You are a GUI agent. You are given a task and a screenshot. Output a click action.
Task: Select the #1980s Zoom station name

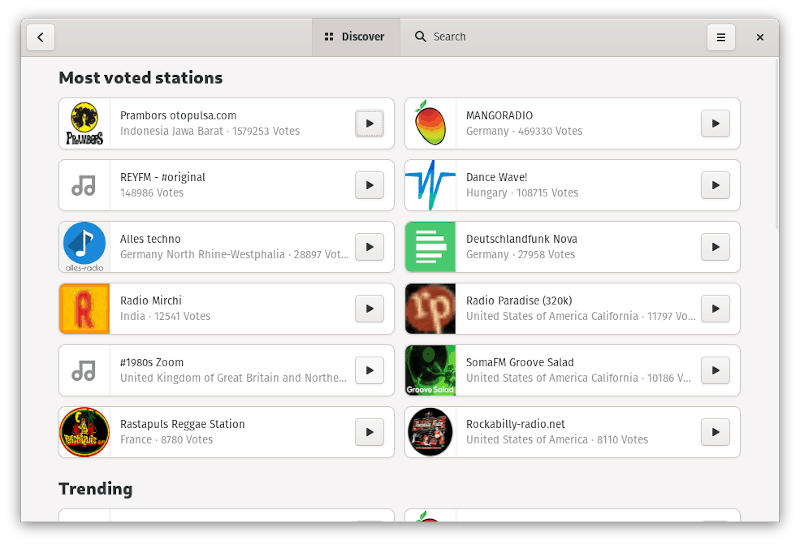click(152, 363)
